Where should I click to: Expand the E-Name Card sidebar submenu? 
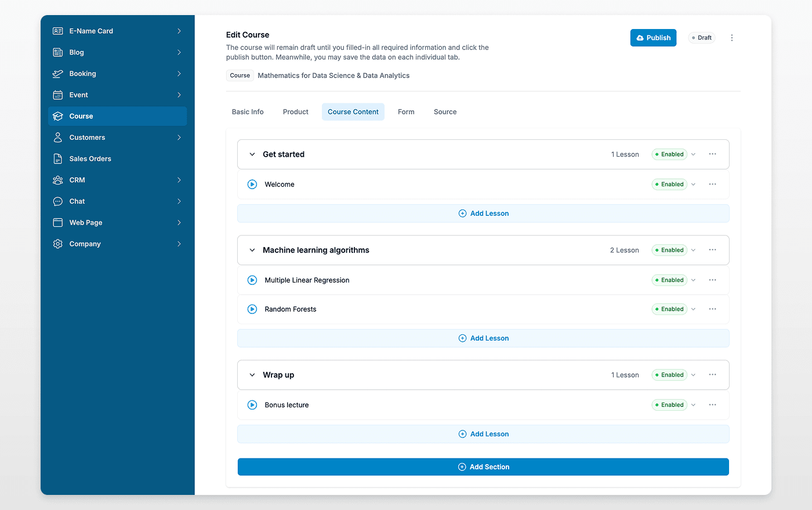tap(179, 31)
